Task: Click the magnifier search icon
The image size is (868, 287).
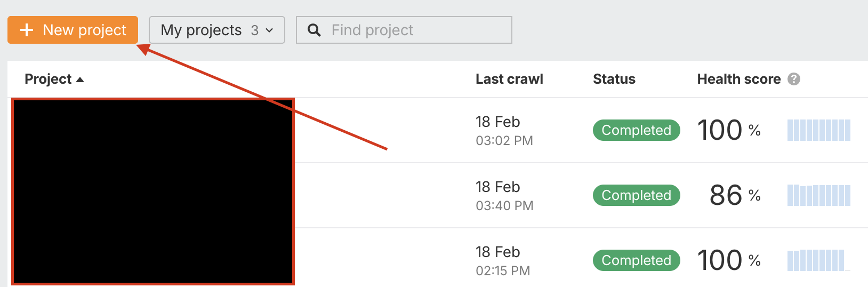Action: [x=315, y=30]
